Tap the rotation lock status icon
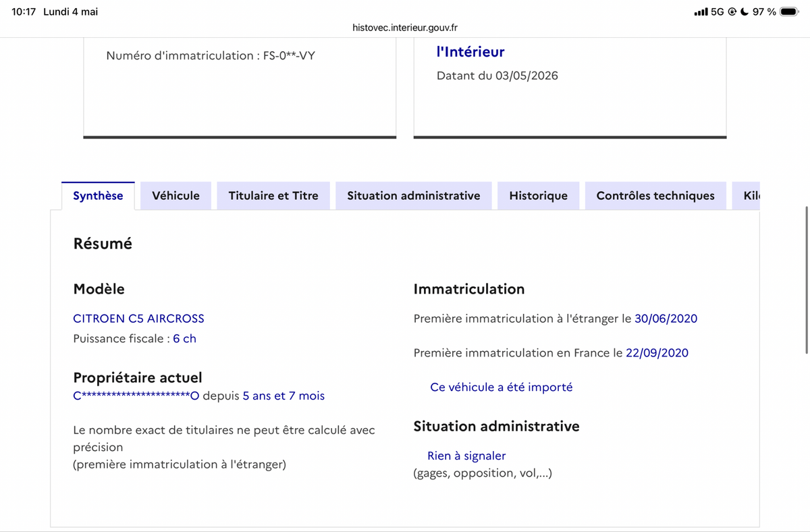Viewport: 810px width, 532px height. [732, 11]
